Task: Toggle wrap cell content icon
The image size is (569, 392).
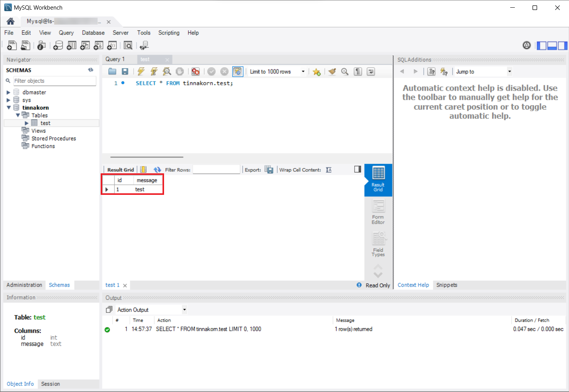Action: (x=328, y=170)
